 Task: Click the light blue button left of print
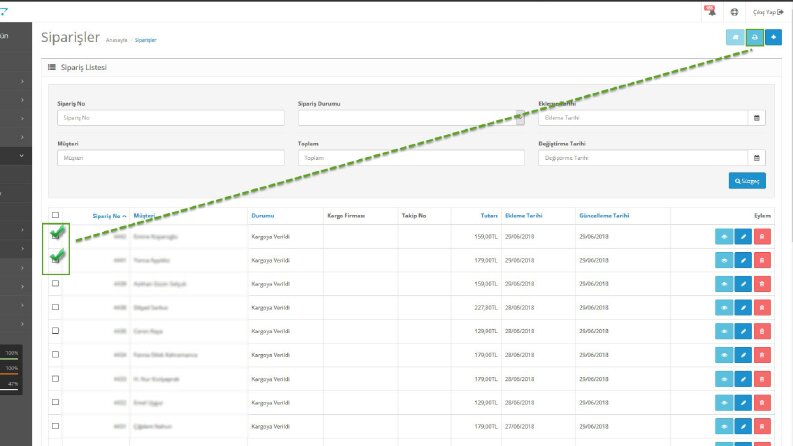click(735, 37)
